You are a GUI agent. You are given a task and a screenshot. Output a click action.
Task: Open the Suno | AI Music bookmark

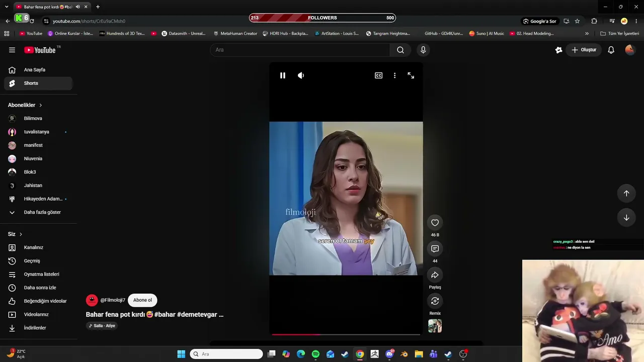[487, 34]
